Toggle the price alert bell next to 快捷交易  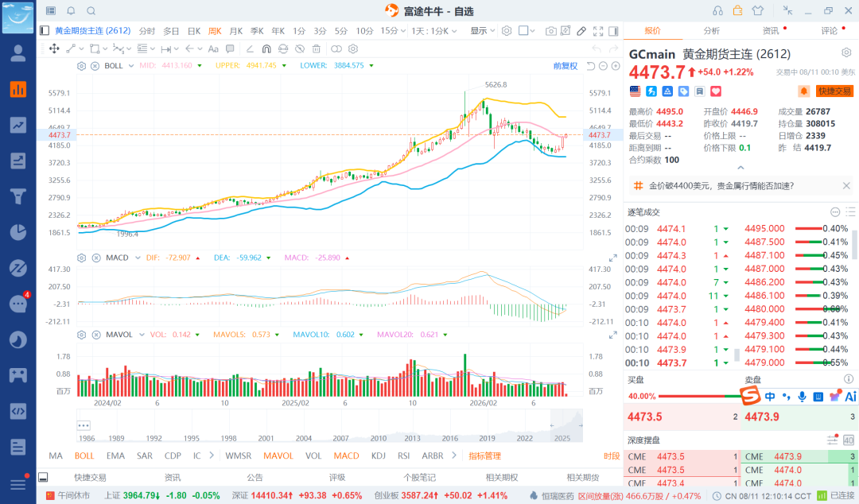803,91
